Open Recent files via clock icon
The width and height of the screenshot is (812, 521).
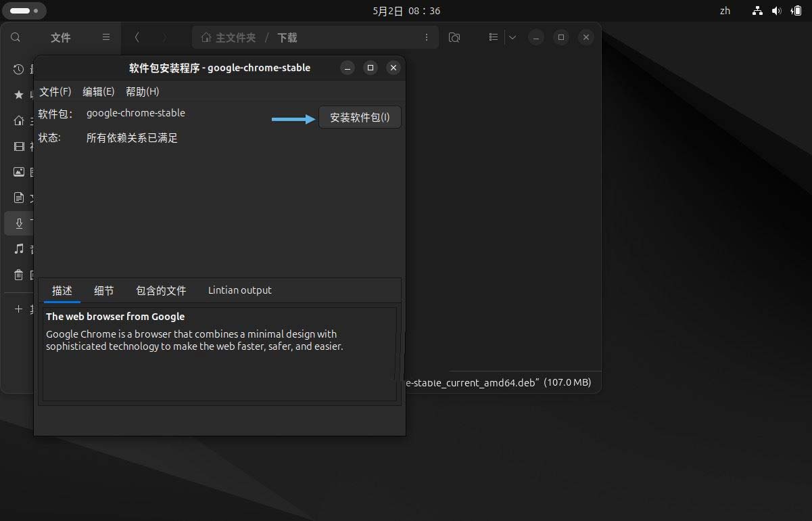[x=18, y=69]
